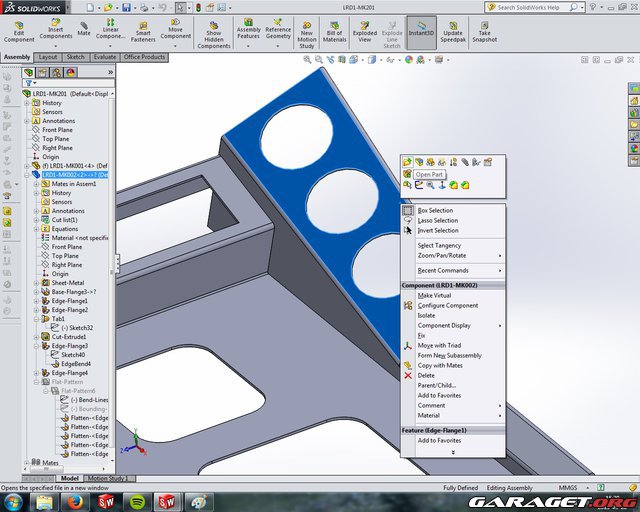Image resolution: width=640 pixels, height=512 pixels.
Task: Open Component Display submenu
Action: pos(444,326)
